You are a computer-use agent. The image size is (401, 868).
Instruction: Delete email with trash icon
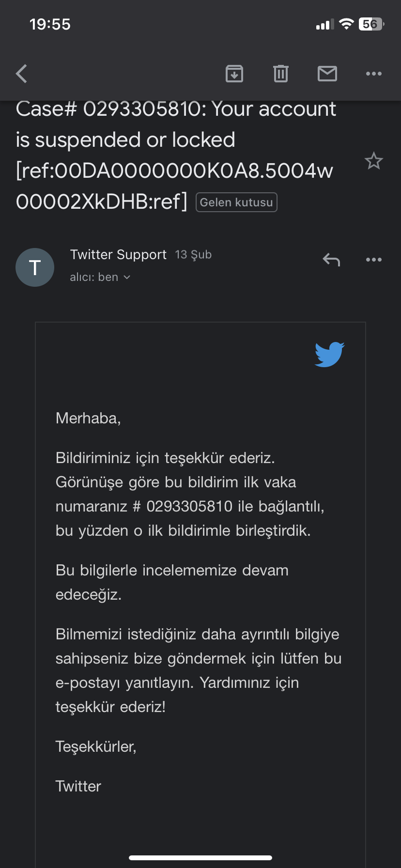click(281, 74)
